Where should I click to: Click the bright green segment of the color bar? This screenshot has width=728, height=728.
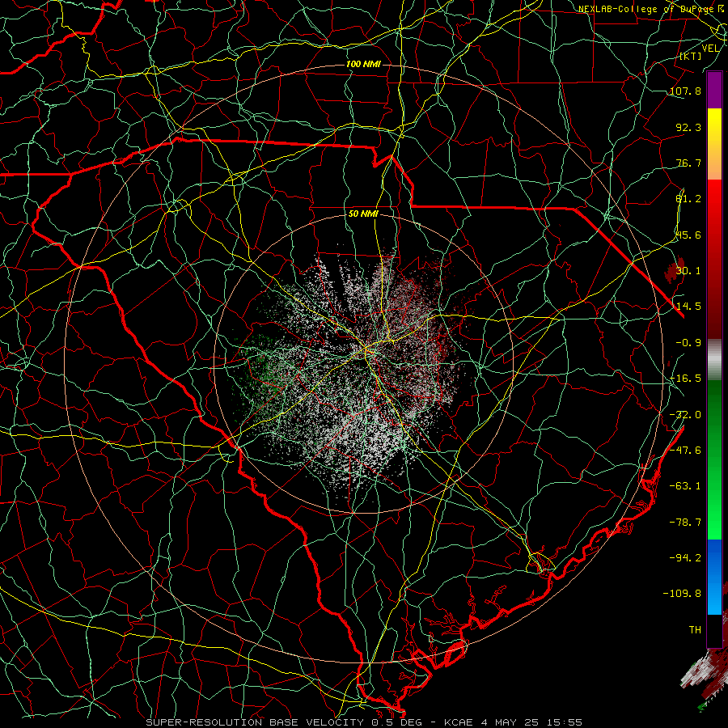714,459
